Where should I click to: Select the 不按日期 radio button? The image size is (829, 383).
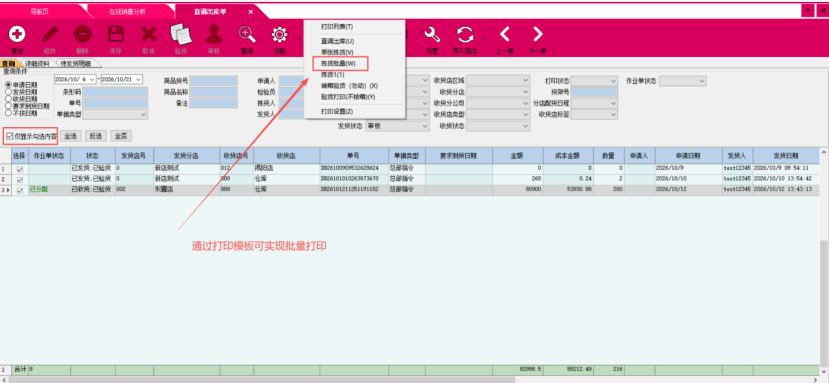pos(8,113)
